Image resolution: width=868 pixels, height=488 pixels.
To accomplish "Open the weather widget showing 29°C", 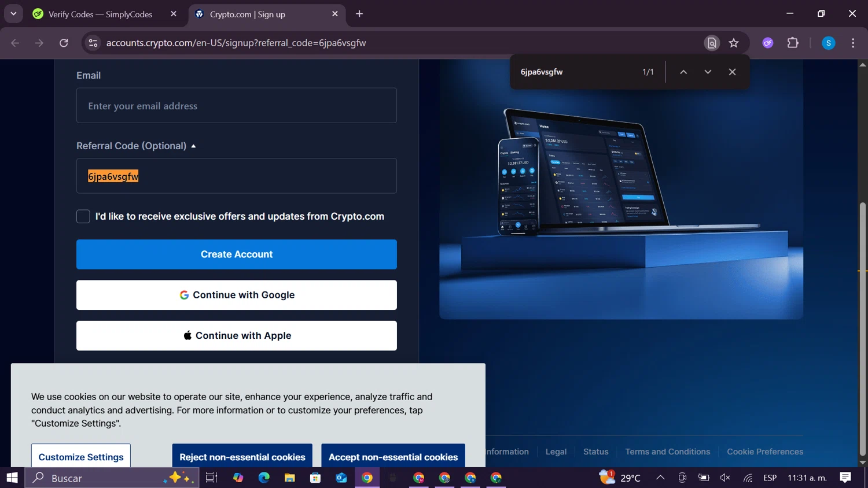I will (620, 478).
